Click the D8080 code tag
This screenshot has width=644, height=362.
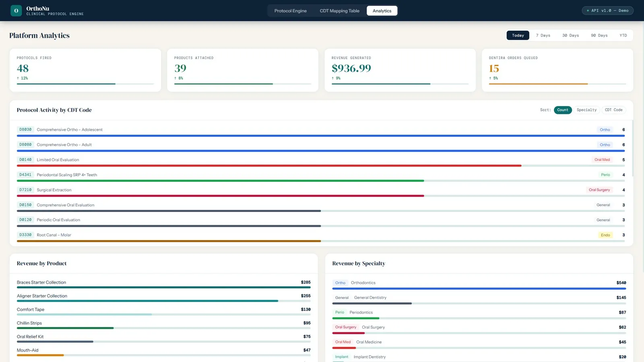25,144
